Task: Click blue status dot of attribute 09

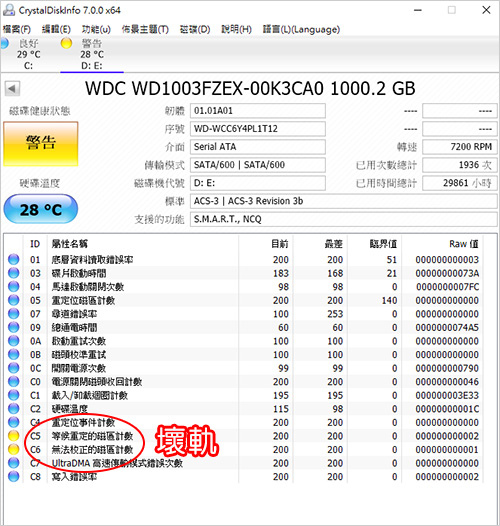Action: click(13, 327)
